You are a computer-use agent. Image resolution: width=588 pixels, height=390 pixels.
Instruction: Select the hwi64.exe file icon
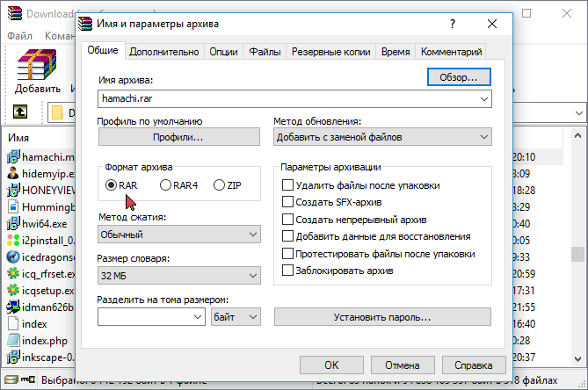click(x=13, y=224)
